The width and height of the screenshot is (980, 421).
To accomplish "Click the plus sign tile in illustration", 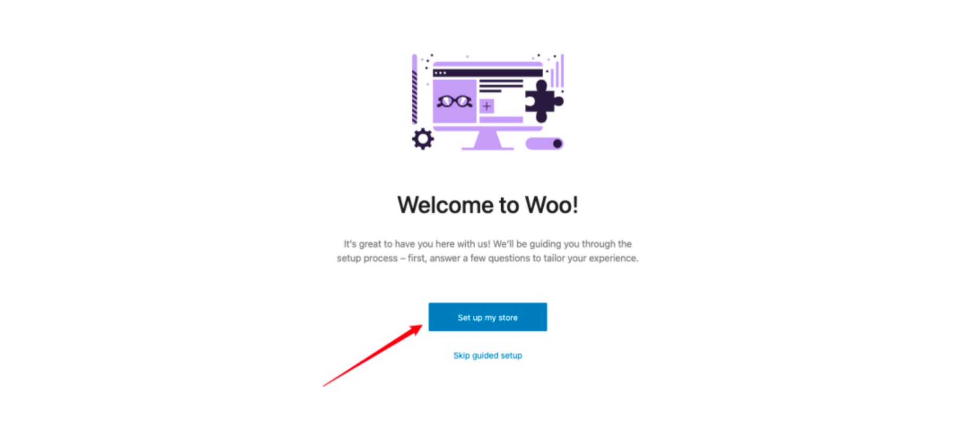I will pyautogui.click(x=486, y=106).
